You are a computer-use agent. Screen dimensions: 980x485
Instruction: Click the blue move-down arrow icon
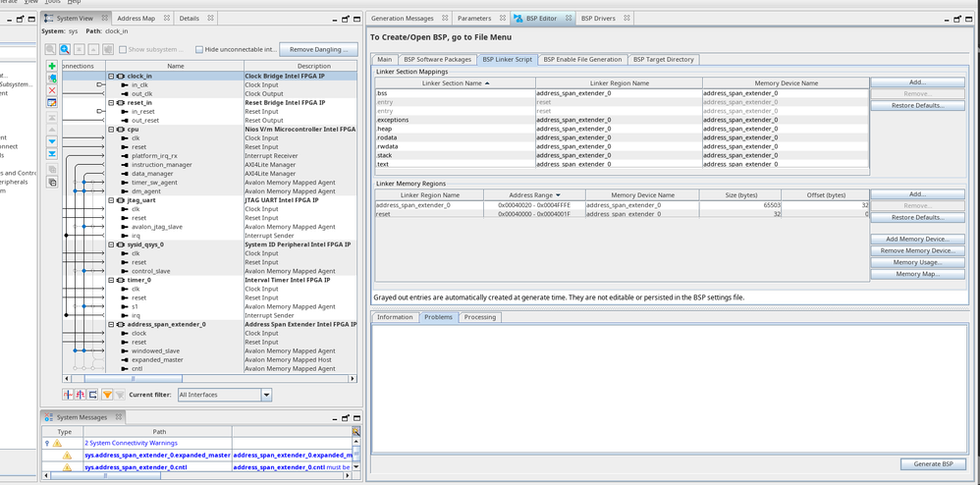pos(52,141)
